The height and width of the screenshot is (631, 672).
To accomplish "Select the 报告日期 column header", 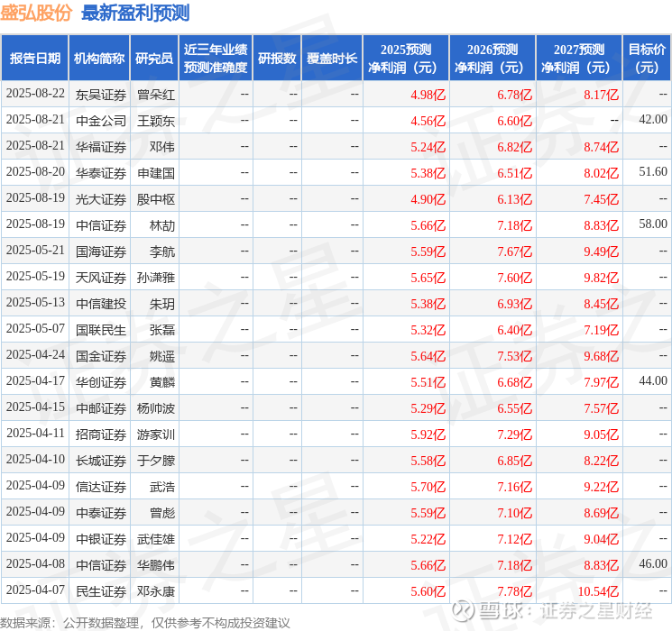I will point(34,59).
